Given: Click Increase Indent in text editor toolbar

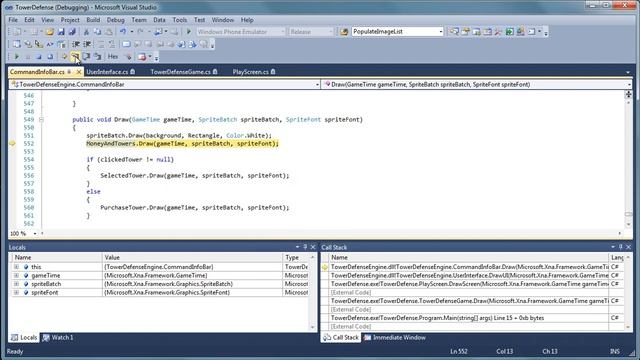Looking at the screenshot, I should click(87, 44).
